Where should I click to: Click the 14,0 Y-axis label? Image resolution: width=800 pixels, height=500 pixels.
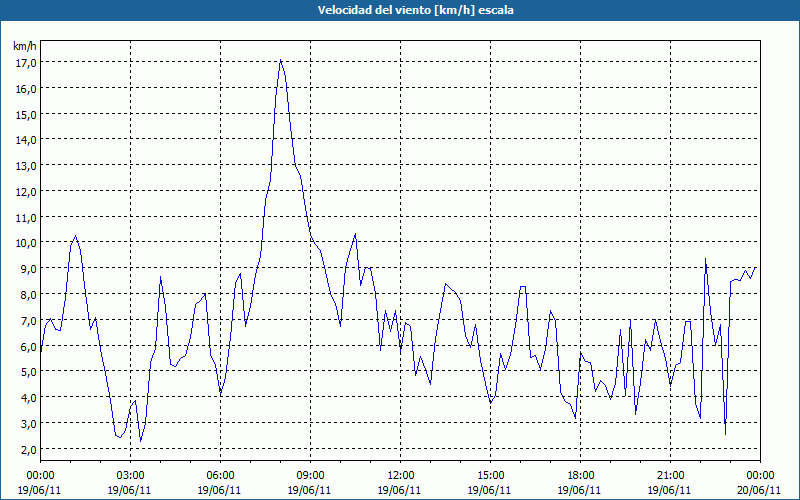point(25,140)
